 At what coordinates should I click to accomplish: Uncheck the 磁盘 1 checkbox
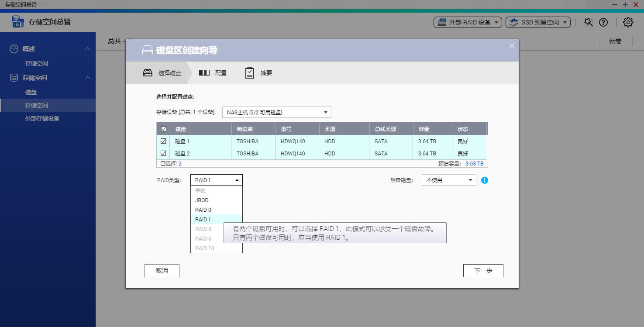click(x=164, y=141)
